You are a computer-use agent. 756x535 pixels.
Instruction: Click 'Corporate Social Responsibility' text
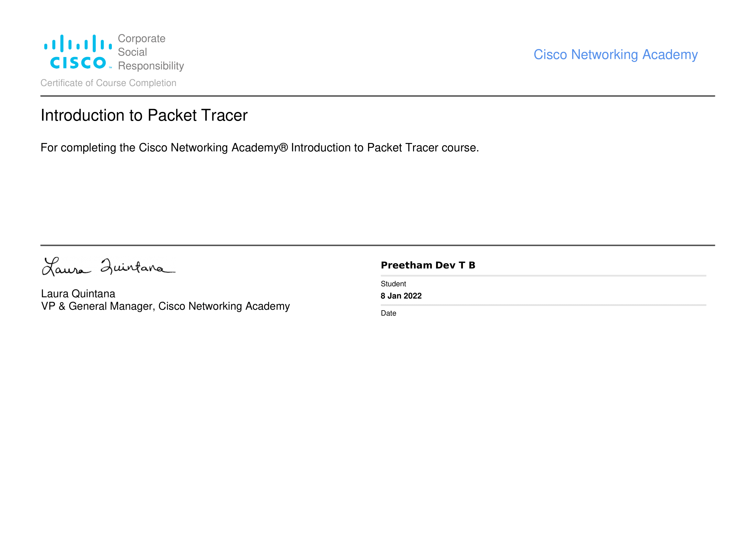tap(151, 52)
